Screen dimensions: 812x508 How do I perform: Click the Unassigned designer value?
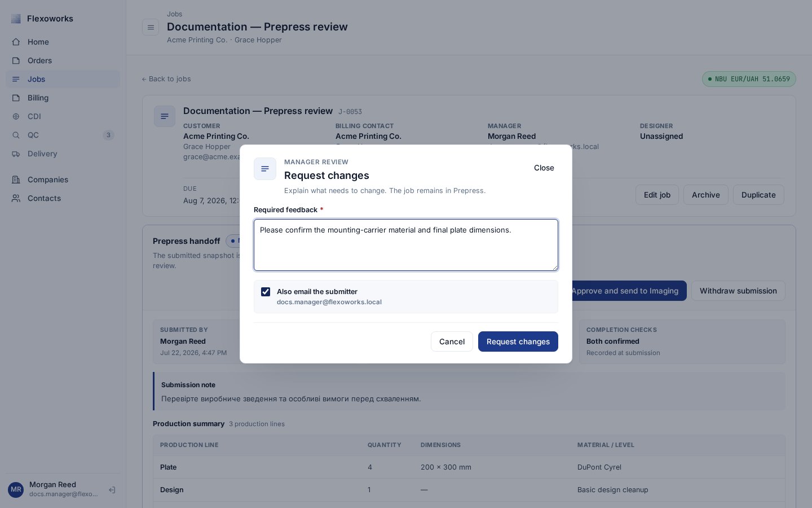pos(661,136)
